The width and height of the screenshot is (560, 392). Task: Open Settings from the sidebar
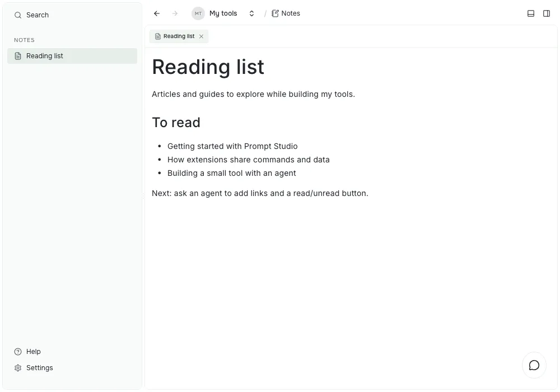tap(40, 368)
